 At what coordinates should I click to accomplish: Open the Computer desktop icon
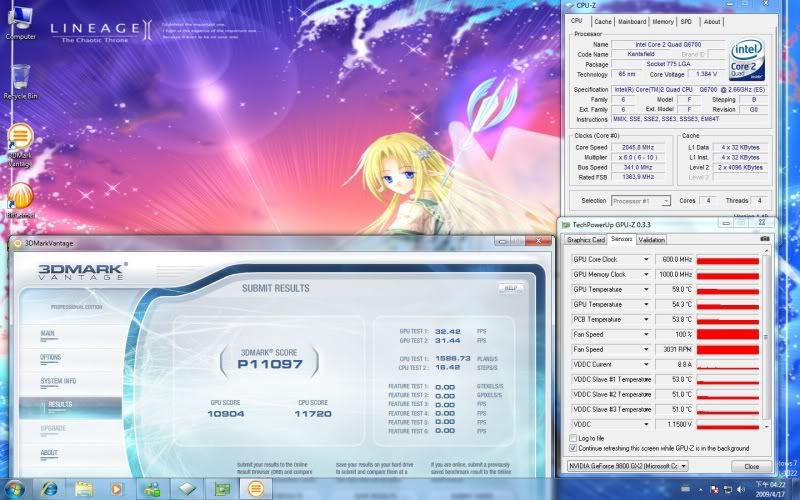(x=20, y=21)
